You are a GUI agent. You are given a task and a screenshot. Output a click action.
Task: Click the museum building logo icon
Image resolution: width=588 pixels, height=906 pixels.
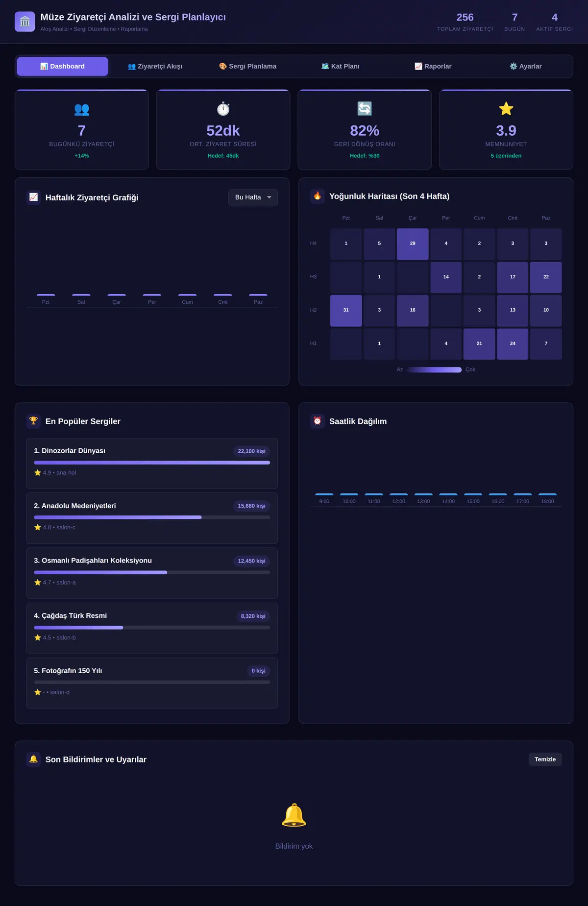[25, 22]
